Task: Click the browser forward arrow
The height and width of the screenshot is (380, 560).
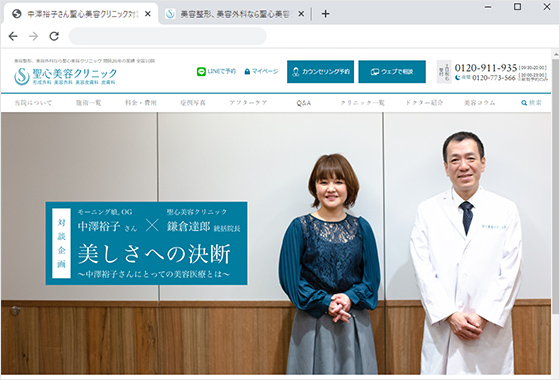Action: click(34, 36)
